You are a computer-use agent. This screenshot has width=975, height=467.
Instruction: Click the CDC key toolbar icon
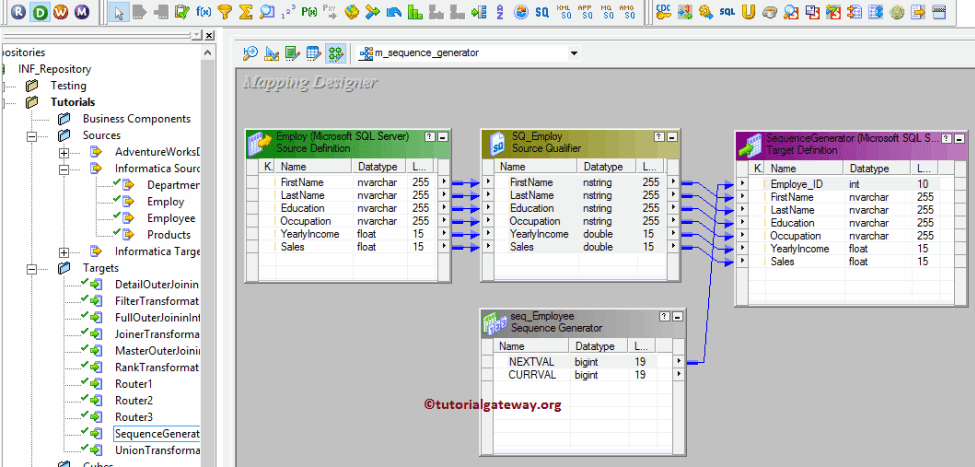[663, 11]
